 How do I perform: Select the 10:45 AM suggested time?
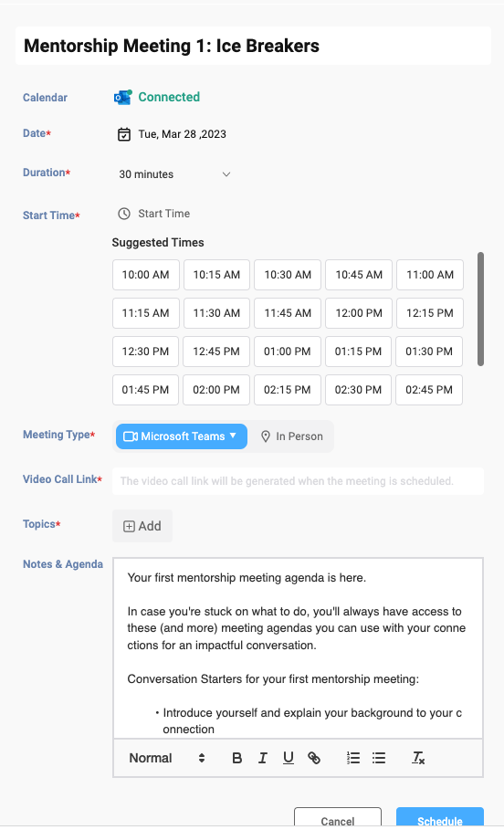click(x=359, y=275)
